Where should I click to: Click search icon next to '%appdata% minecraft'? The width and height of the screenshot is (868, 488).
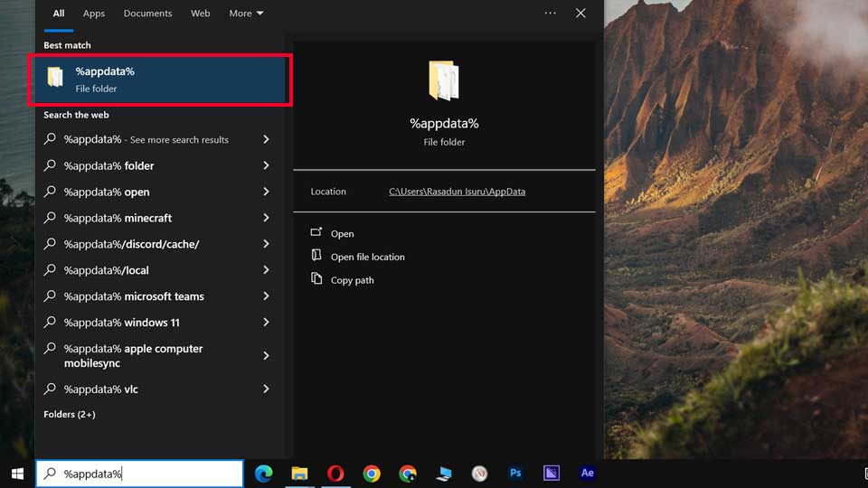pyautogui.click(x=50, y=217)
